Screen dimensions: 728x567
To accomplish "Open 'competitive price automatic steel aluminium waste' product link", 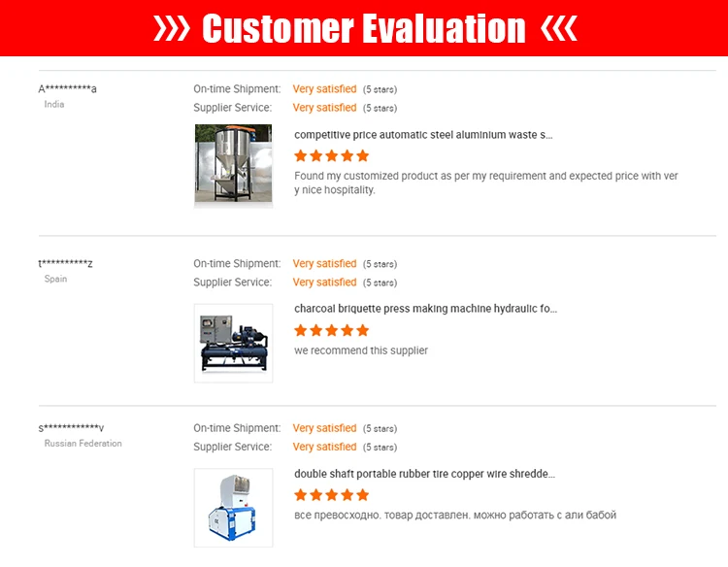I will (423, 135).
